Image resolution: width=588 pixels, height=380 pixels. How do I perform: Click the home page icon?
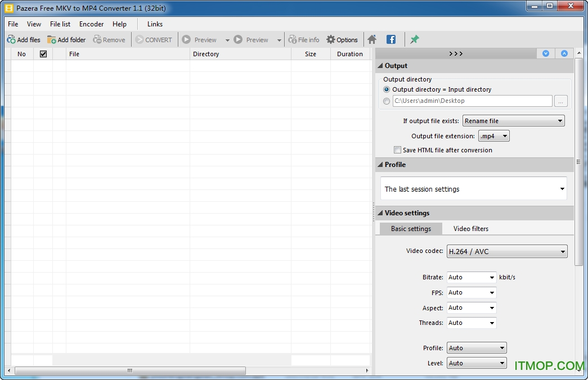point(372,39)
